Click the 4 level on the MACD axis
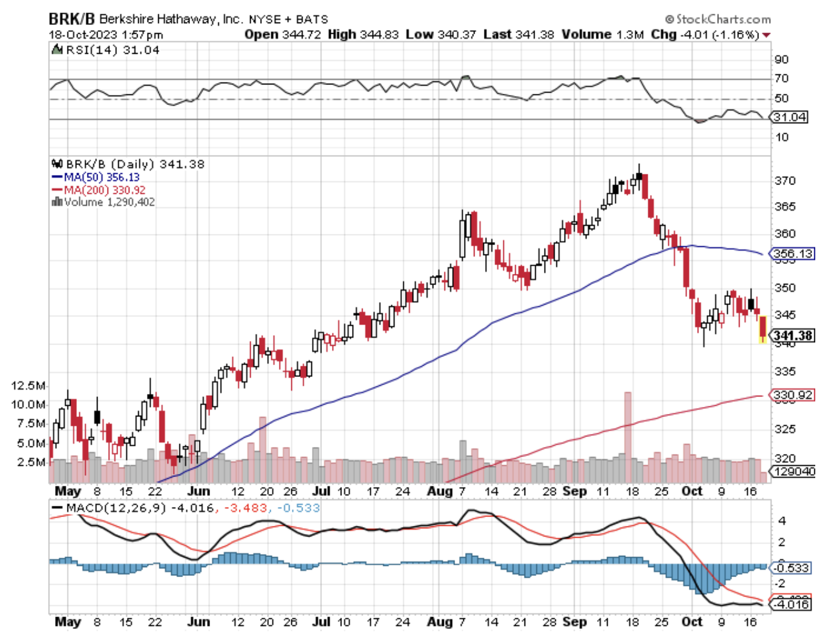The height and width of the screenshot is (644, 834). (781, 521)
